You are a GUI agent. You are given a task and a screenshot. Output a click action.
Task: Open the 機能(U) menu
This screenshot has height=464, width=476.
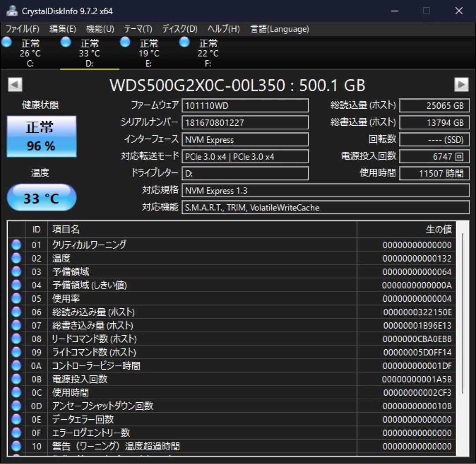(x=100, y=29)
